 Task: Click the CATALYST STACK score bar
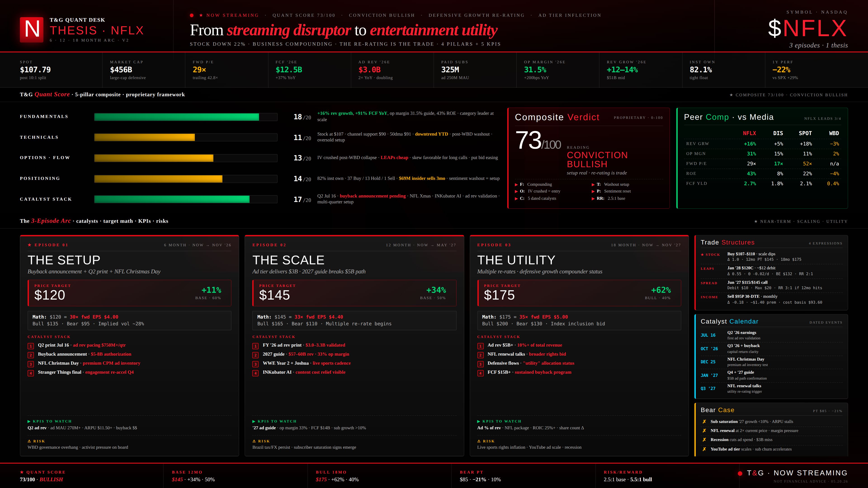tap(186, 199)
